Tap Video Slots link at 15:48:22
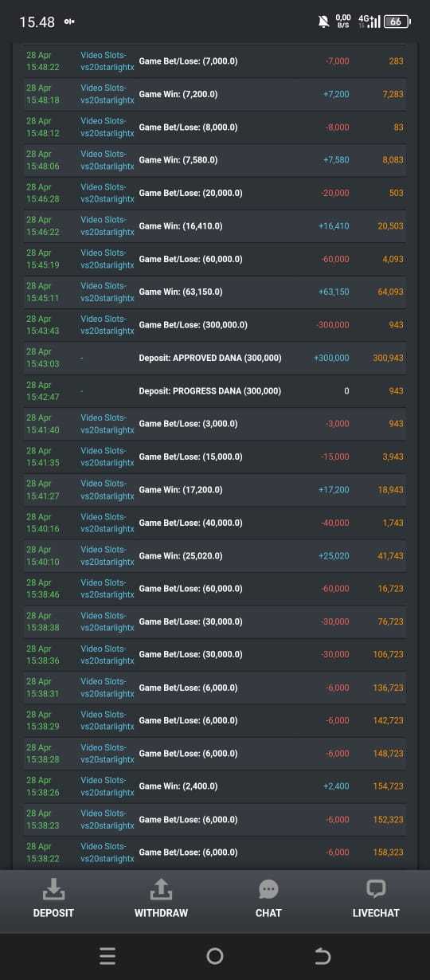The width and height of the screenshot is (430, 980). point(107,61)
